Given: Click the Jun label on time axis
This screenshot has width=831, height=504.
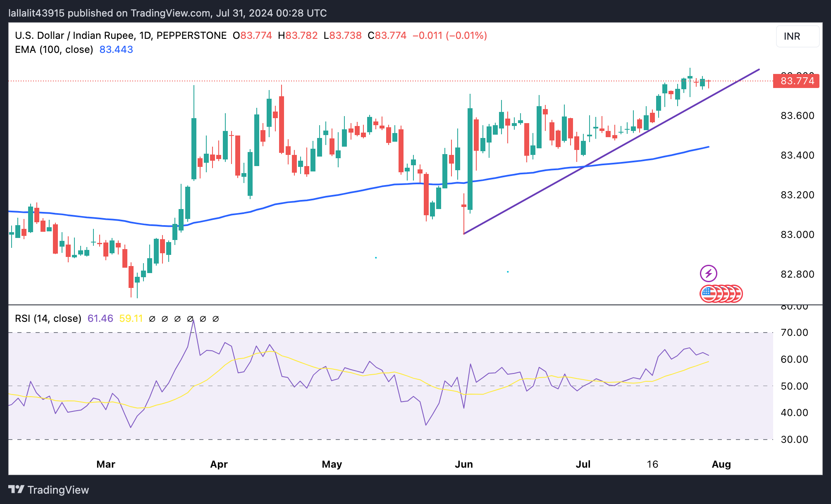Looking at the screenshot, I should click(x=463, y=464).
